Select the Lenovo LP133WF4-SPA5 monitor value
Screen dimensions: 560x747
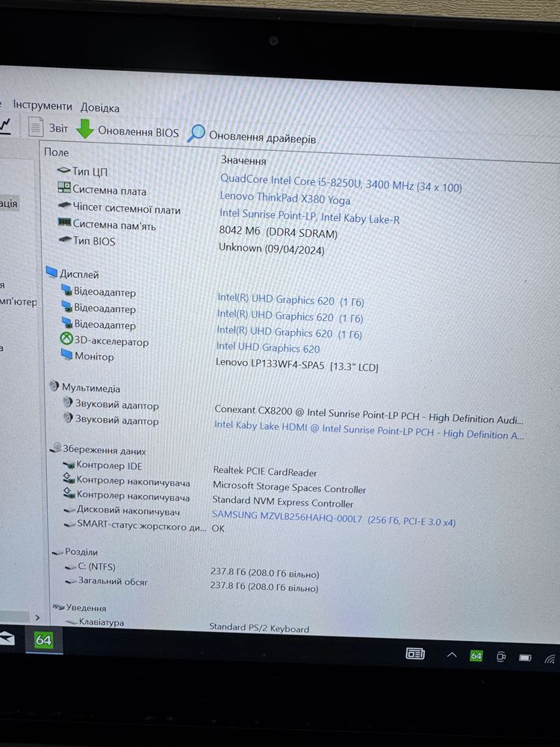[x=296, y=365]
